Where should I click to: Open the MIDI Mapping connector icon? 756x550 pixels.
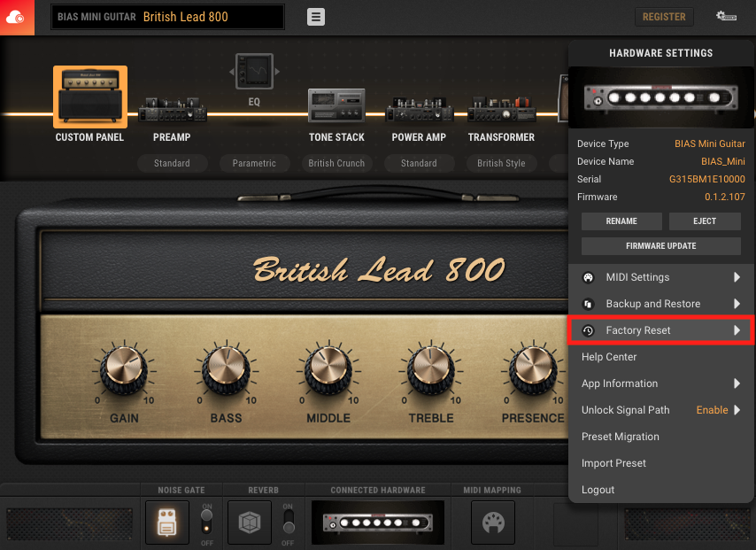tap(493, 523)
